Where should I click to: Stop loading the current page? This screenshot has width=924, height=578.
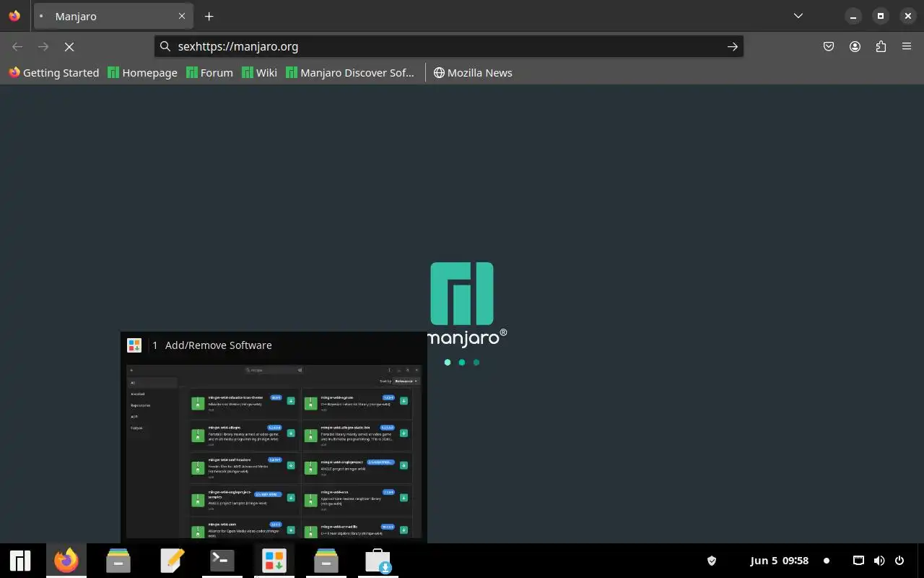(x=69, y=46)
